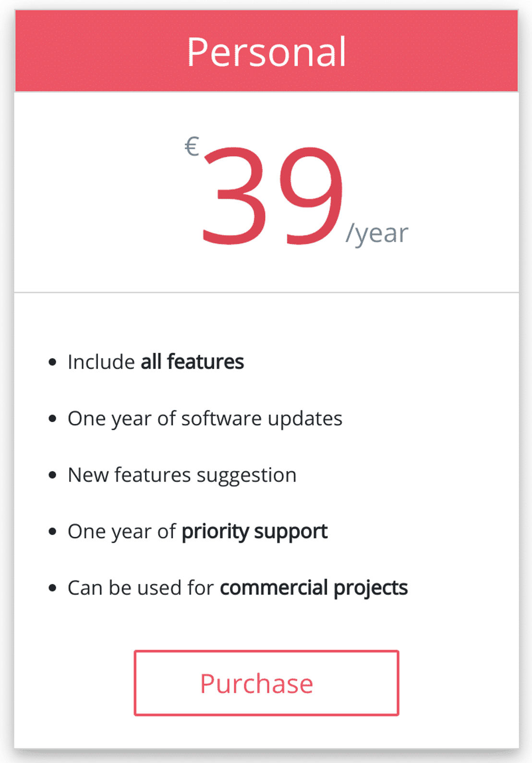
Task: Click the large 39 price figure
Action: point(272,195)
